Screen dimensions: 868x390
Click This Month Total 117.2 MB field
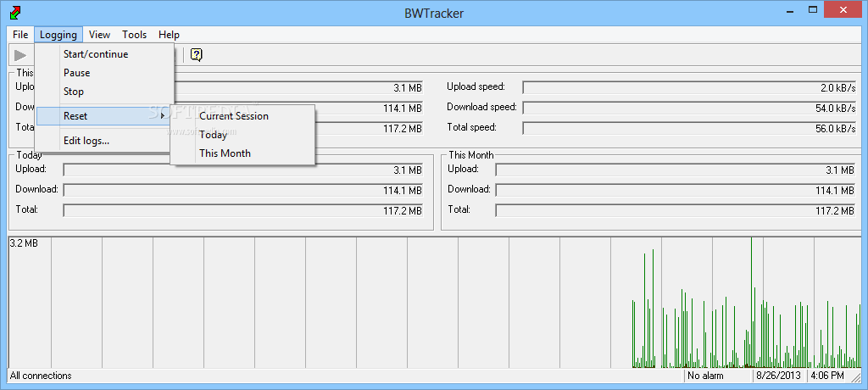(676, 211)
